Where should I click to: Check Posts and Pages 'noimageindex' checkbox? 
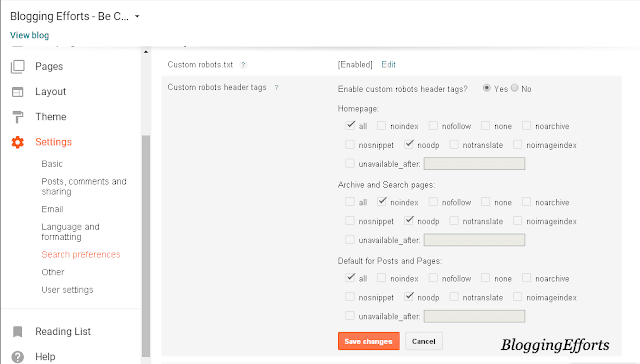click(518, 297)
